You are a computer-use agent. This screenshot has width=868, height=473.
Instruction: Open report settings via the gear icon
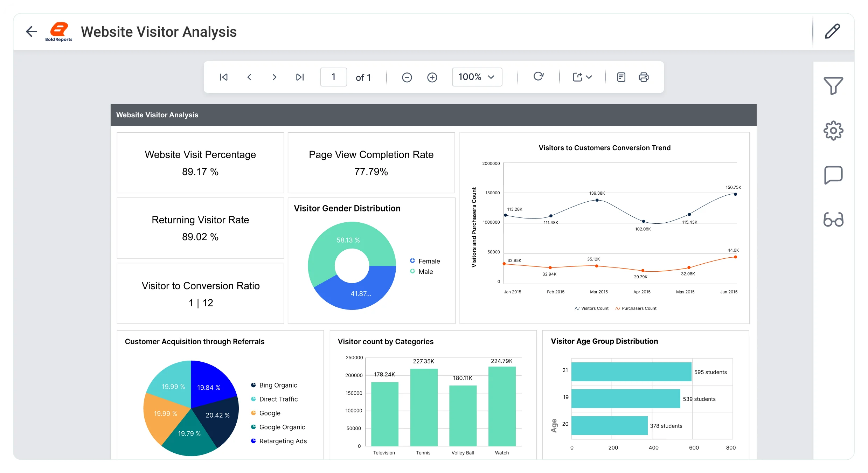click(x=834, y=130)
